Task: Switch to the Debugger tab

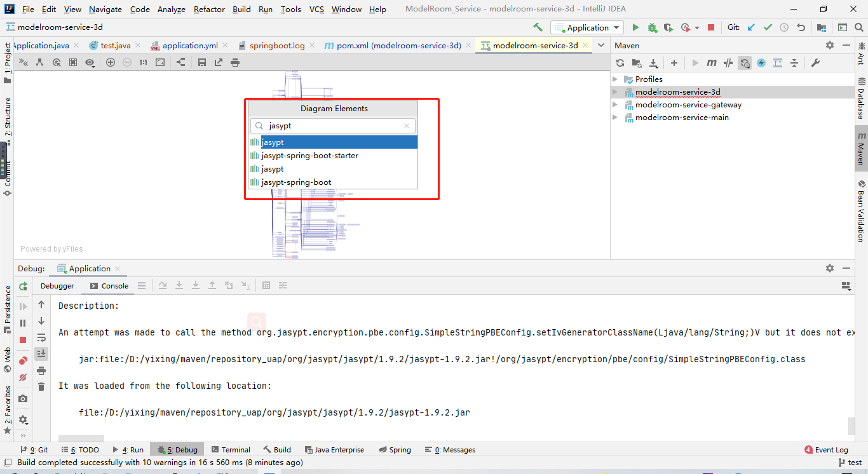Action: pyautogui.click(x=57, y=286)
